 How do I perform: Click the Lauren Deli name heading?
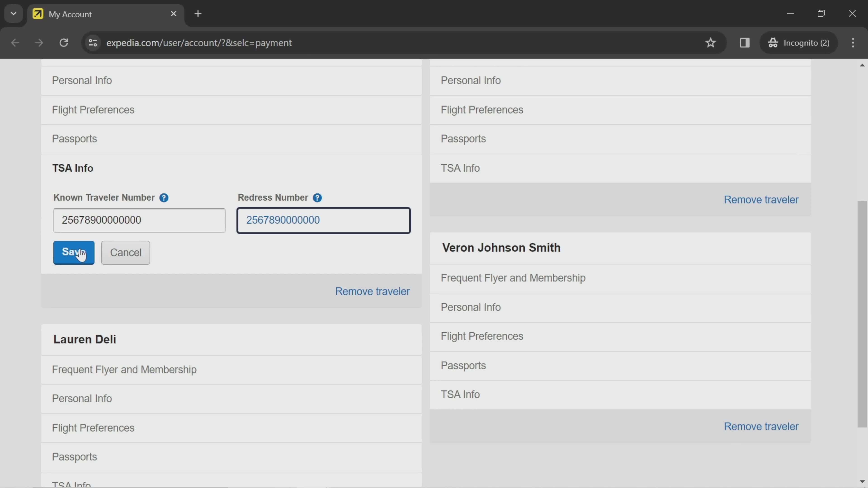click(x=85, y=340)
